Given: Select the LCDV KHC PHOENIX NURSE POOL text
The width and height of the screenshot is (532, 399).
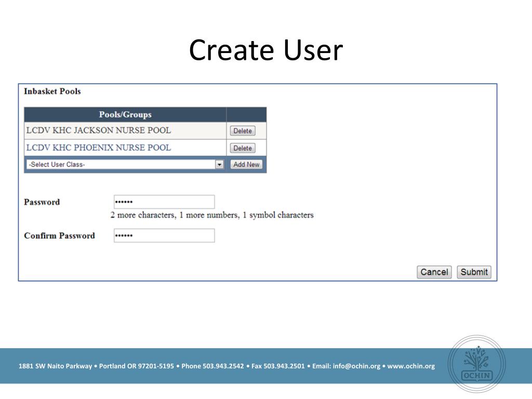Looking at the screenshot, I should (98, 148).
